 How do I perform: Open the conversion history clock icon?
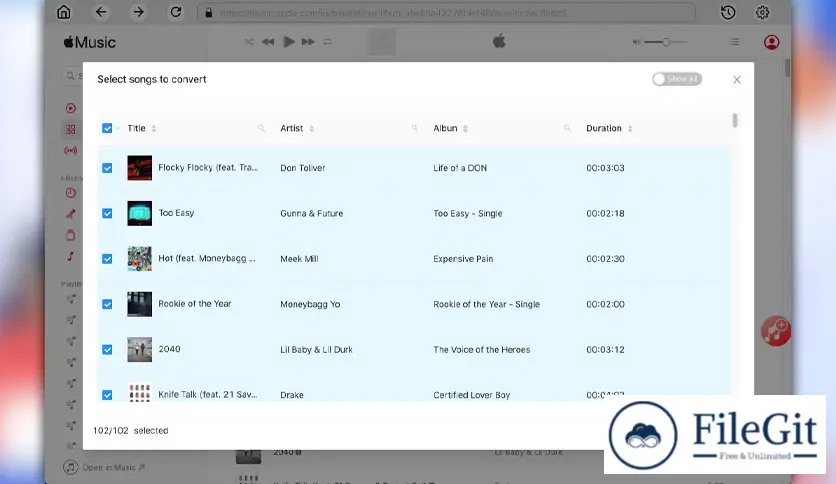[x=728, y=12]
